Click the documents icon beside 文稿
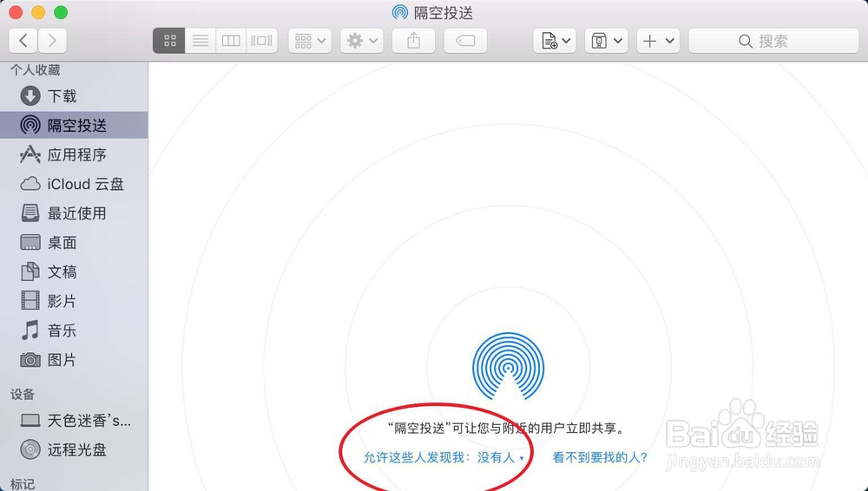 [x=30, y=272]
